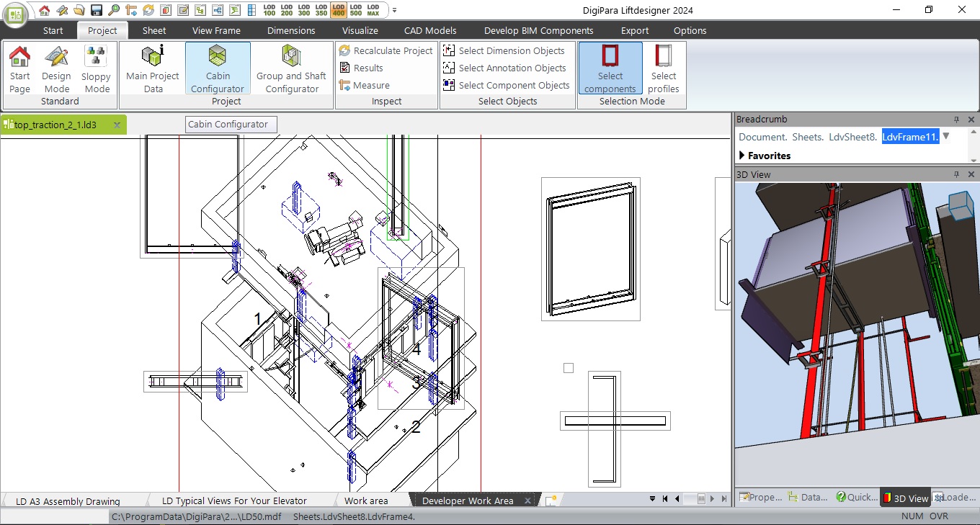
Task: Click the Measure tool
Action: click(x=364, y=85)
